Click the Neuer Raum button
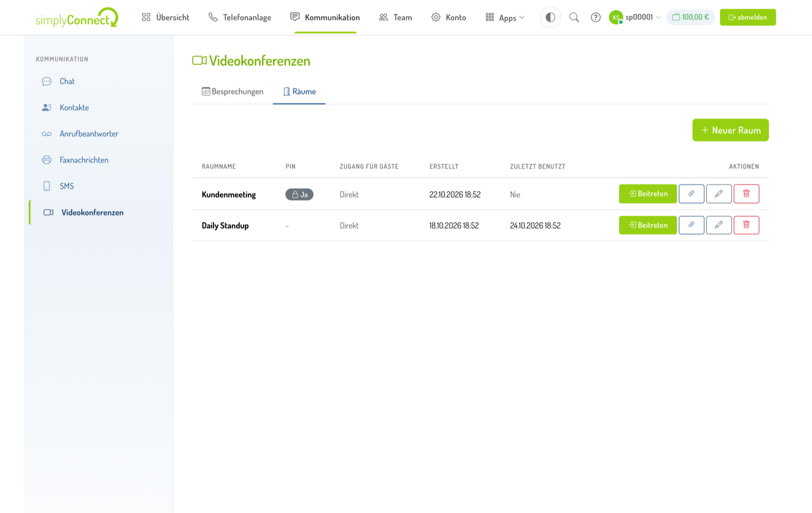 [730, 130]
